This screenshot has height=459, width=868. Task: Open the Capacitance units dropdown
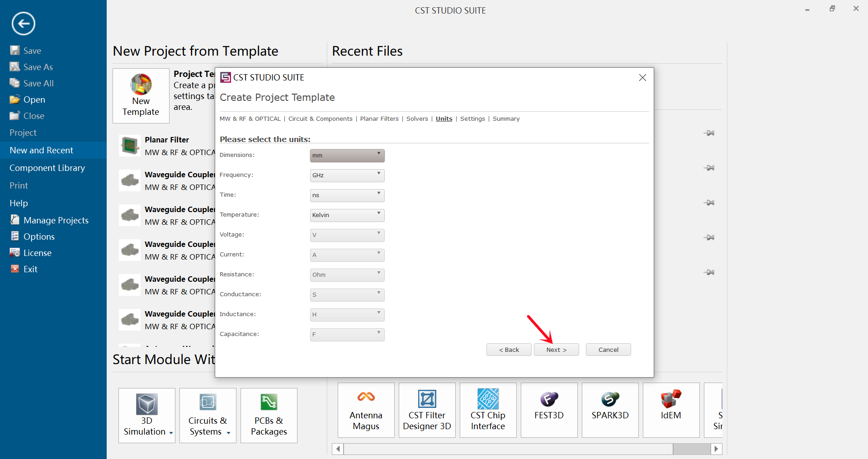347,335
